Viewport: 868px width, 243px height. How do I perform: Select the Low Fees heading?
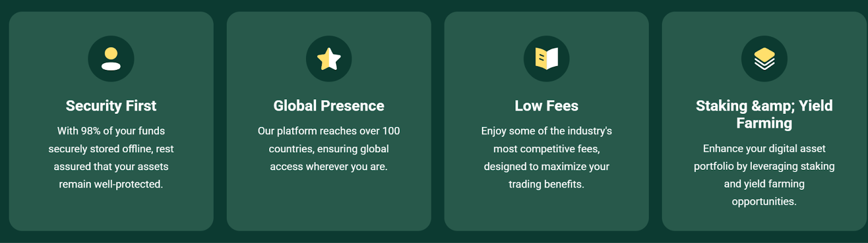click(x=546, y=106)
